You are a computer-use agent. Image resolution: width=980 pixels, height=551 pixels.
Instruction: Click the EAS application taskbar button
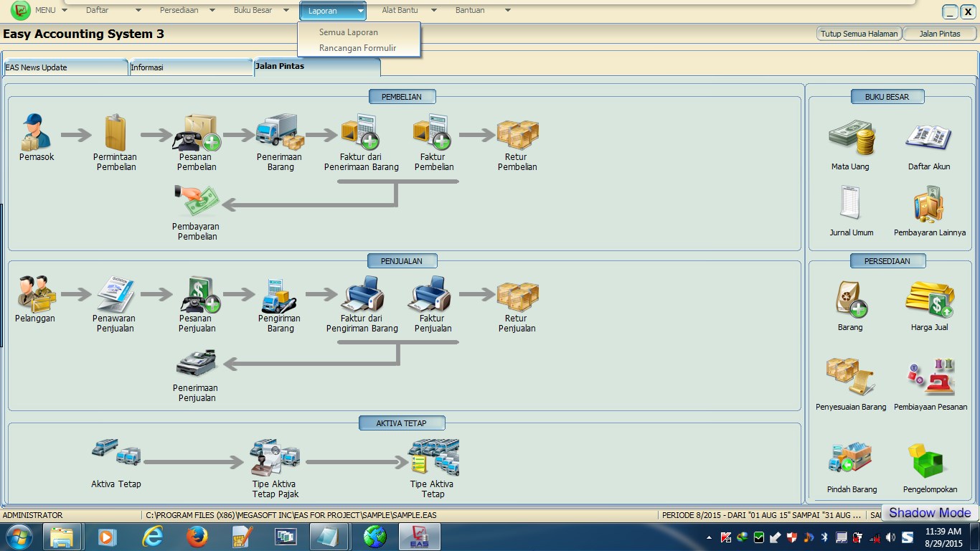click(x=420, y=537)
